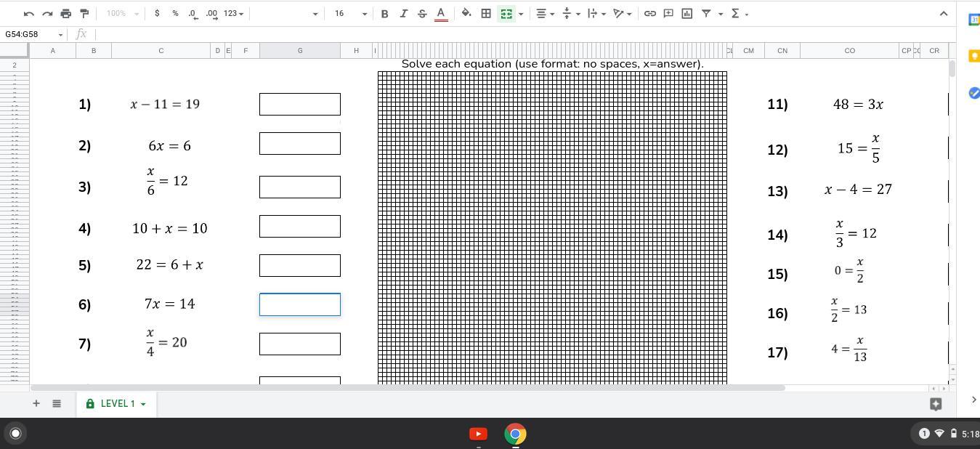Open the borders tool
This screenshot has width=980, height=449.
click(x=486, y=14)
